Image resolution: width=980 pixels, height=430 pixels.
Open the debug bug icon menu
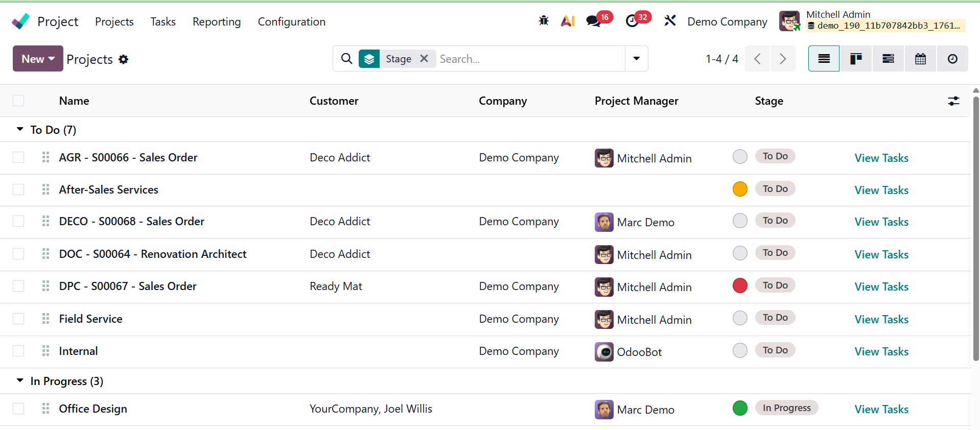pyautogui.click(x=544, y=21)
